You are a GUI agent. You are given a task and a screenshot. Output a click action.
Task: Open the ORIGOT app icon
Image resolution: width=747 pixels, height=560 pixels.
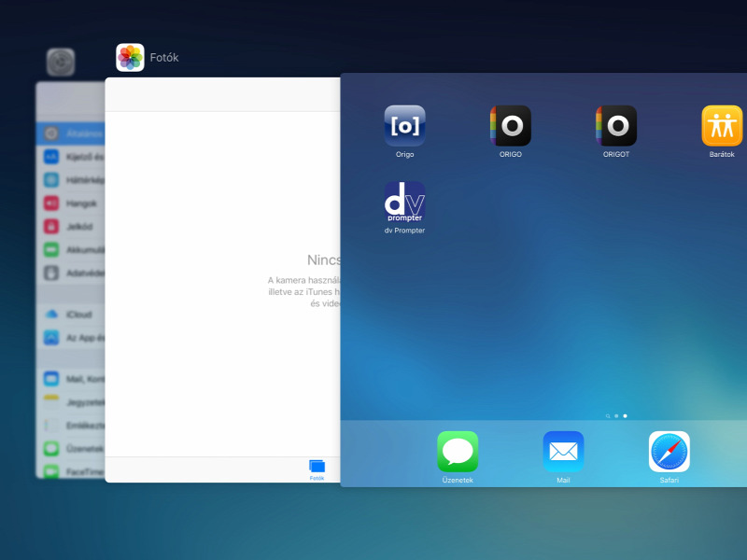click(616, 126)
